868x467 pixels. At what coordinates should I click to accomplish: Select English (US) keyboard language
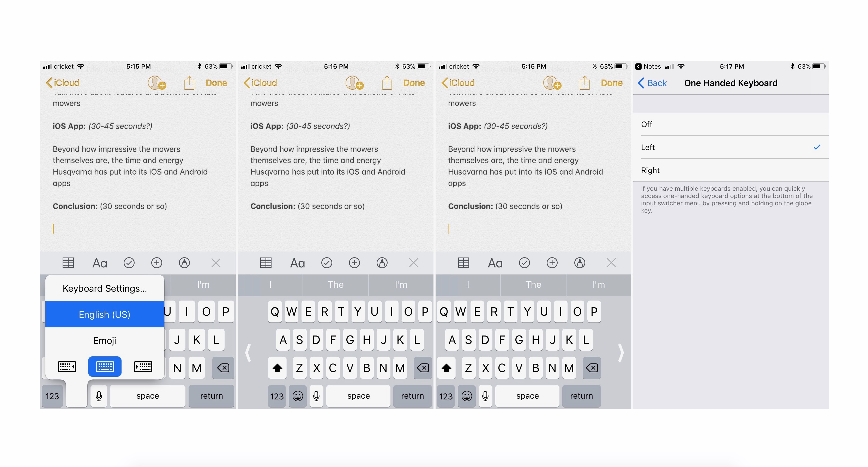(105, 315)
